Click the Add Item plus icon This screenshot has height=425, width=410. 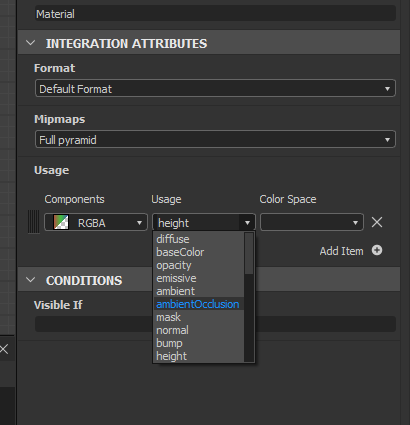point(377,250)
